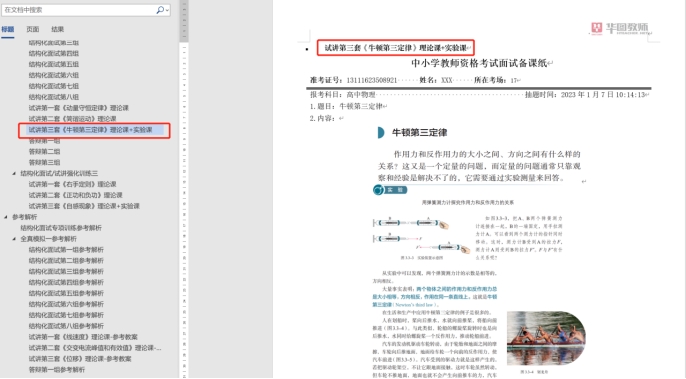Screen dimensions: 686x379
Task: Click the search document input field
Action: (x=79, y=10)
